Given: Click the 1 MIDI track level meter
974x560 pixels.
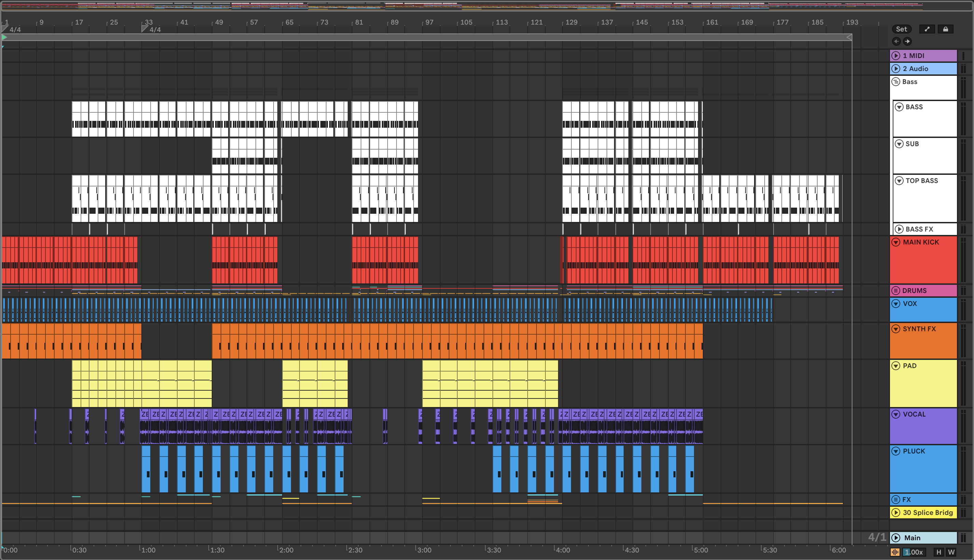Looking at the screenshot, I should pos(964,56).
